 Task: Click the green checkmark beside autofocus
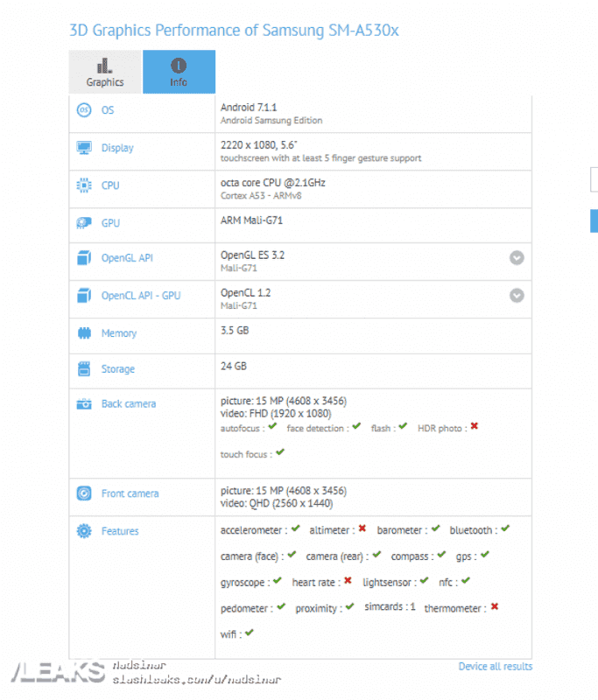click(272, 426)
